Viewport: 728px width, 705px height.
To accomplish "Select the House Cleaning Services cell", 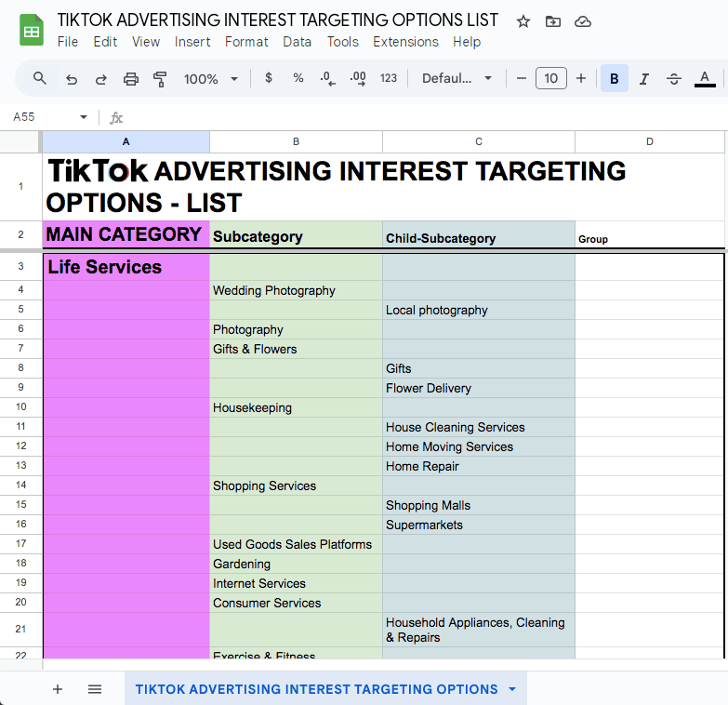I will coord(479,427).
